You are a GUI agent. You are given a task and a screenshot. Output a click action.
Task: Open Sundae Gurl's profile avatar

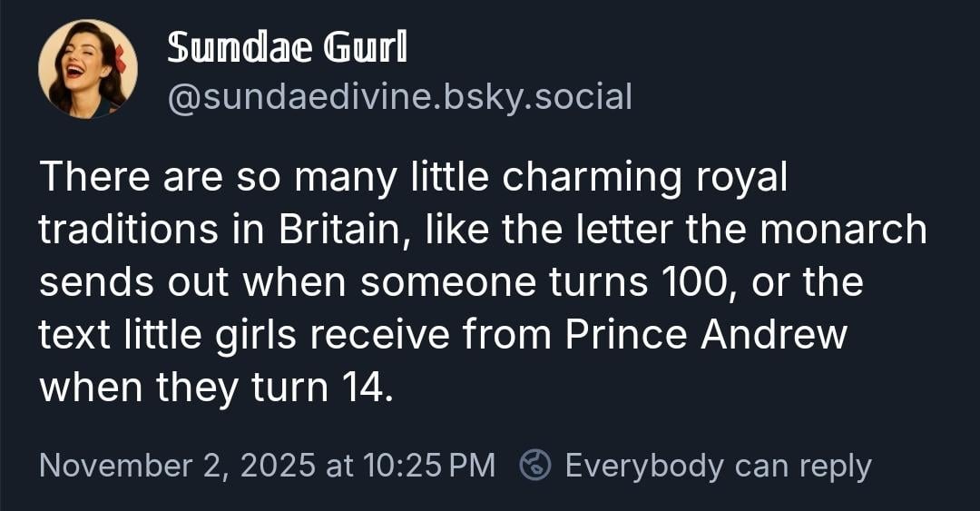87,69
